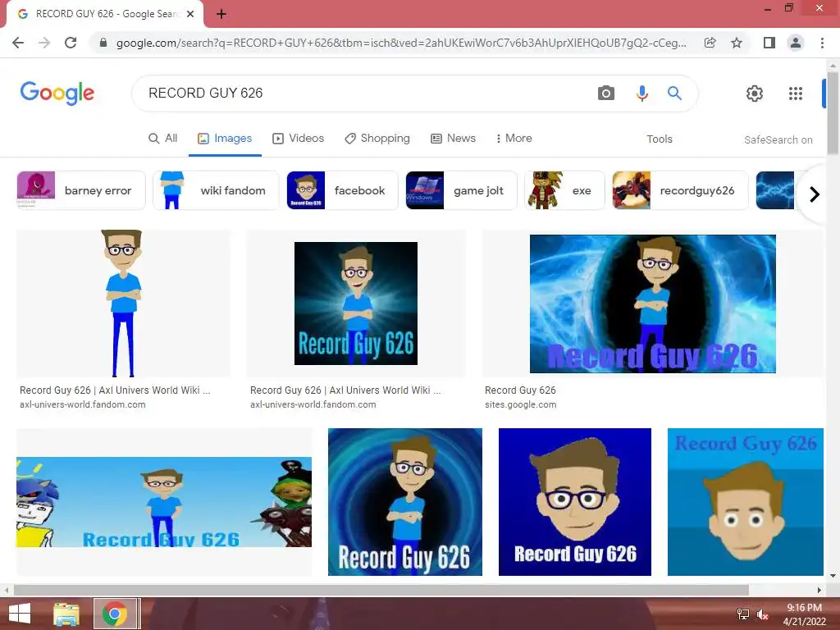
Task: Switch to the Videos tab
Action: [299, 138]
